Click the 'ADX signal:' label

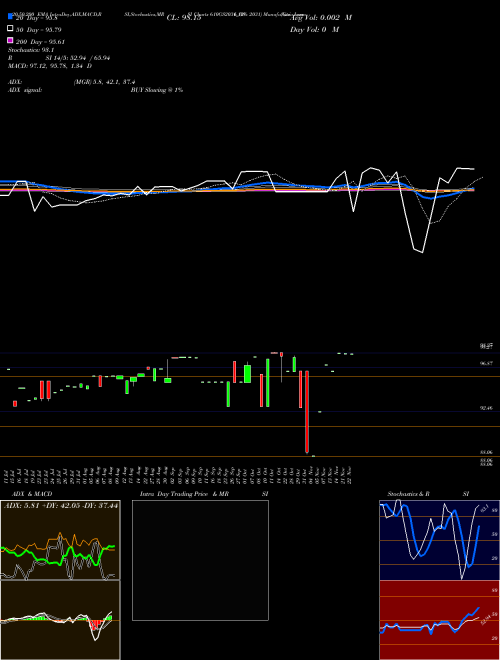pyautogui.click(x=25, y=90)
